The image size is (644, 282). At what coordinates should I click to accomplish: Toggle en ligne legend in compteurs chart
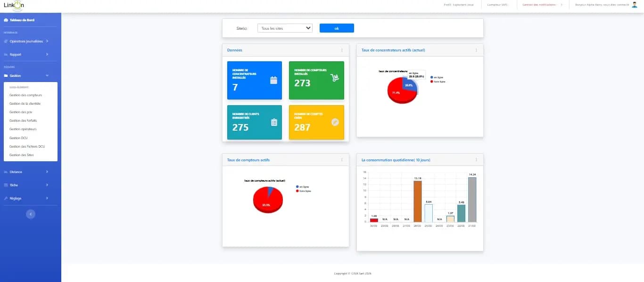pos(302,187)
